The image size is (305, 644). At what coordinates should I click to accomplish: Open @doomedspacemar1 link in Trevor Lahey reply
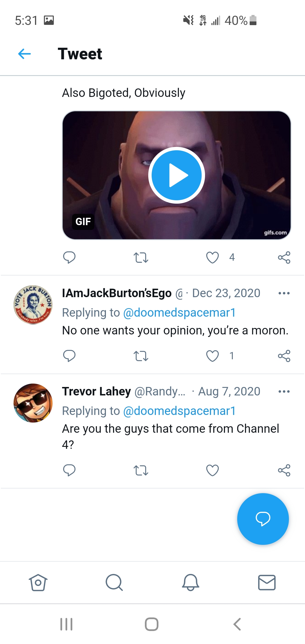click(179, 411)
